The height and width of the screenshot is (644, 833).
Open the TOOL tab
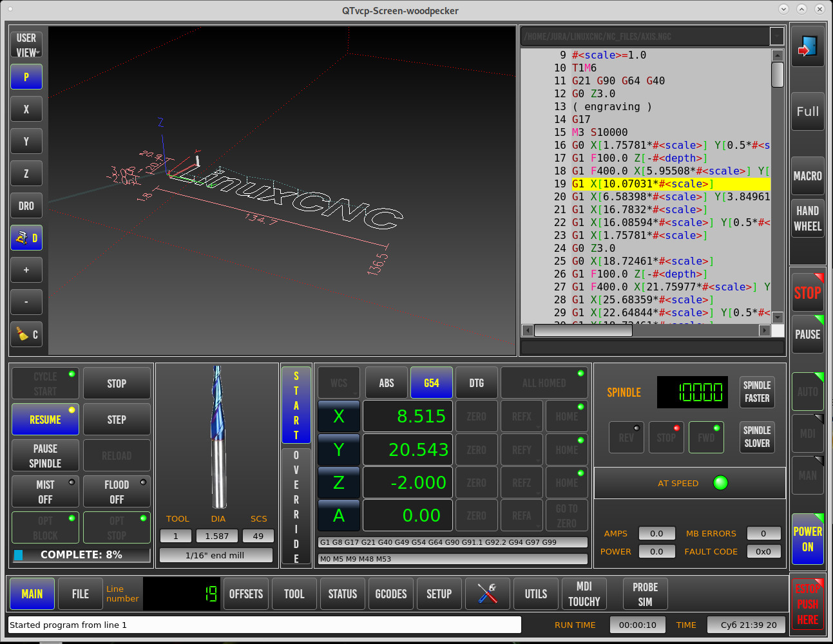294,594
